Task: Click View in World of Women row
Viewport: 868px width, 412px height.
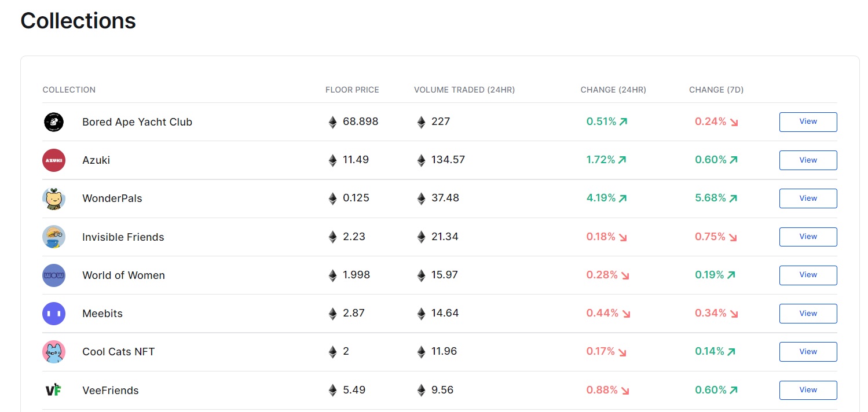Action: tap(808, 275)
